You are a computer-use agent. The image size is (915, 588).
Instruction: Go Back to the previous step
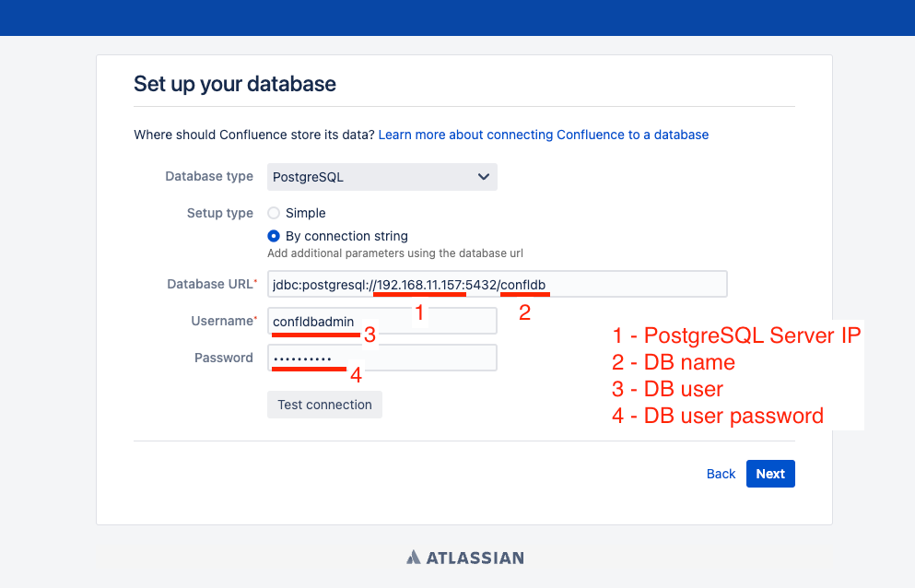721,474
